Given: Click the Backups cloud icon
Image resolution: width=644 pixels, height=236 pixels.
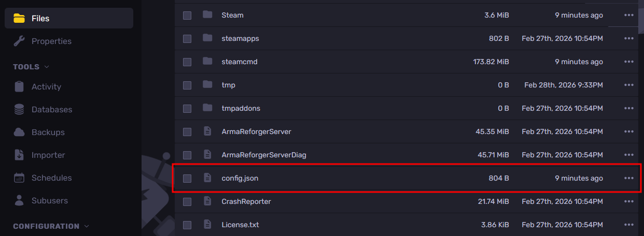Looking at the screenshot, I should point(19,132).
